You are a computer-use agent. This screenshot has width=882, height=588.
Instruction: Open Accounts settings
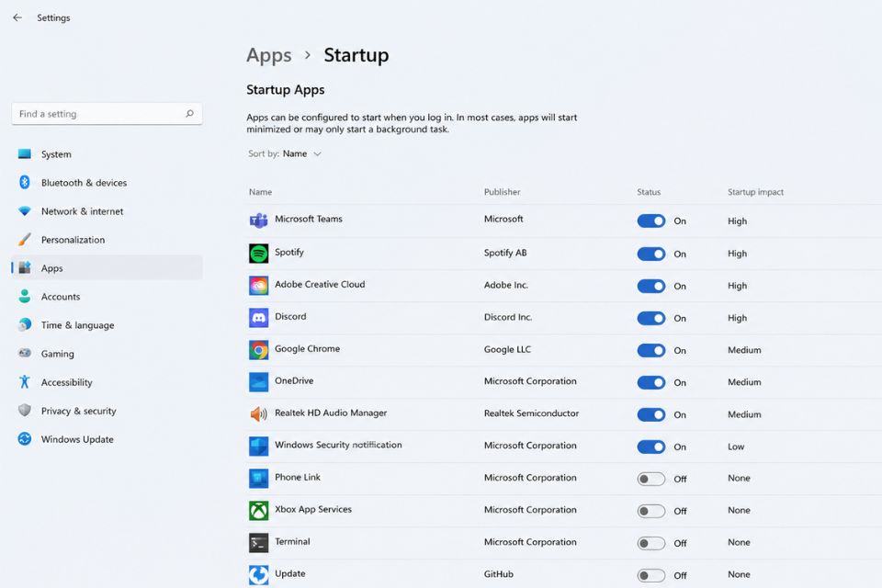pyautogui.click(x=107, y=297)
